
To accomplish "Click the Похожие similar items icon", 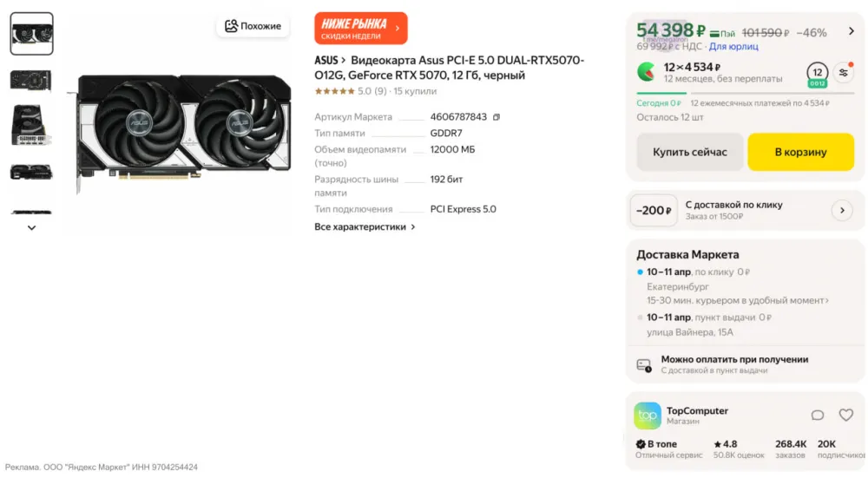I will point(232,26).
